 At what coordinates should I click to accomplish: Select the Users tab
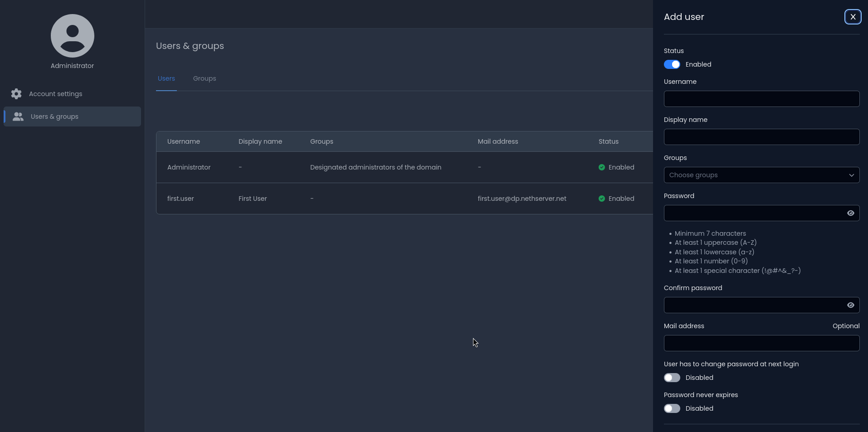[x=166, y=78]
